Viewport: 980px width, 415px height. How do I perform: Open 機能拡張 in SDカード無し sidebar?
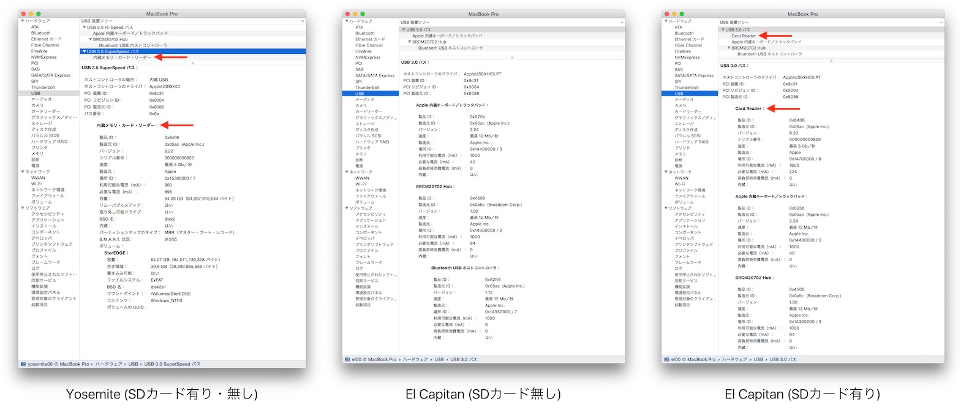pyautogui.click(x=364, y=286)
